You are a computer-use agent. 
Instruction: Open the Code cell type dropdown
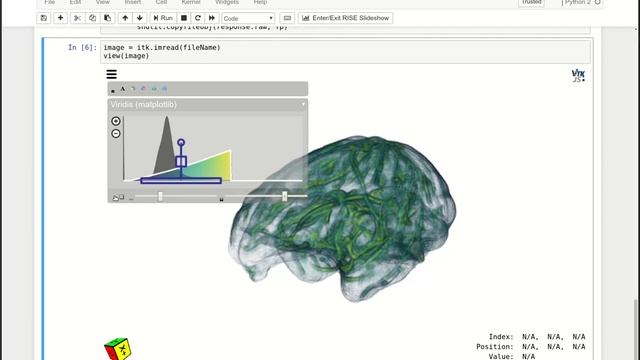point(248,18)
